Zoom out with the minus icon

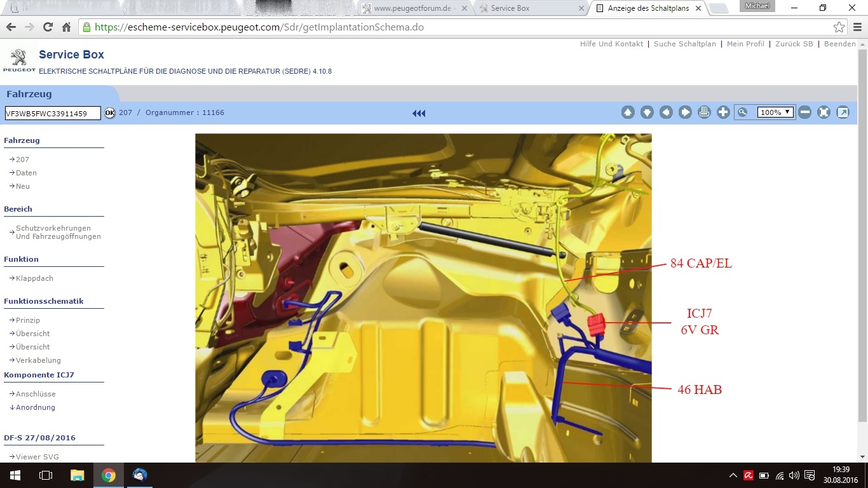[805, 112]
